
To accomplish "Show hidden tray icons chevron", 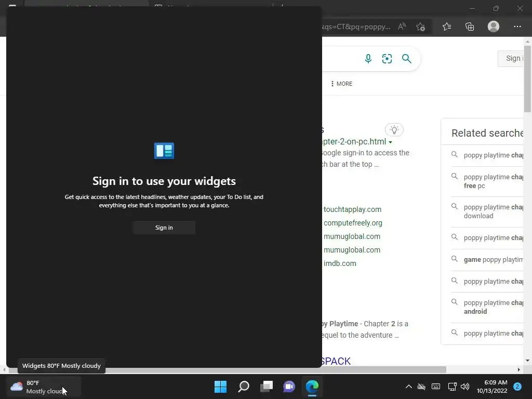I will 409,387.
